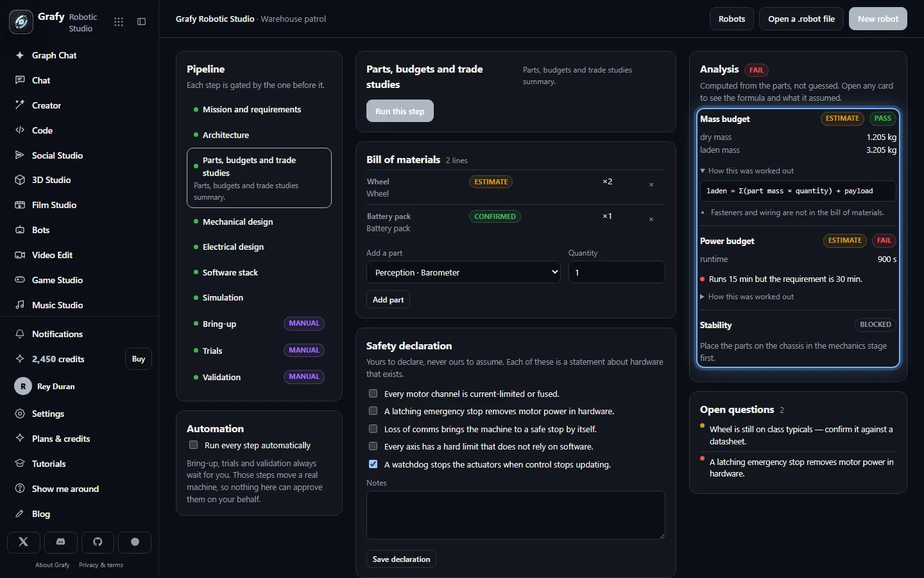Check the hard limit per axis declaration
The image size is (924, 578).
click(373, 446)
